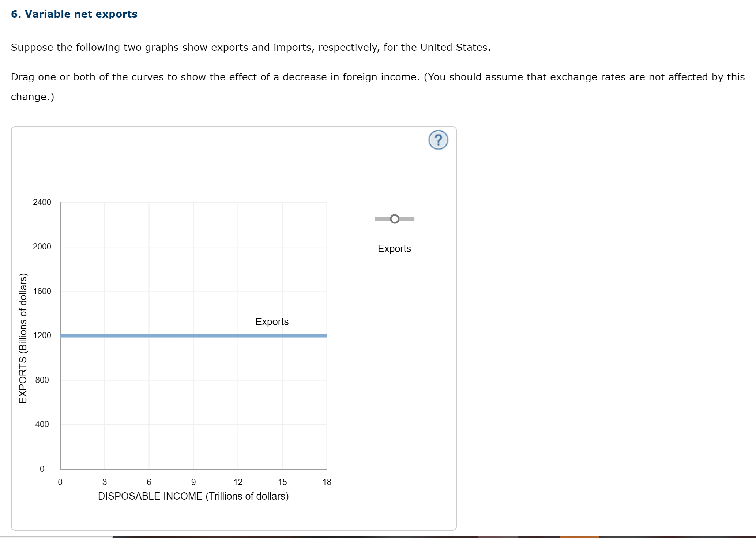Screen dimensions: 756x538
Task: Click the graph panel header area
Action: point(234,140)
